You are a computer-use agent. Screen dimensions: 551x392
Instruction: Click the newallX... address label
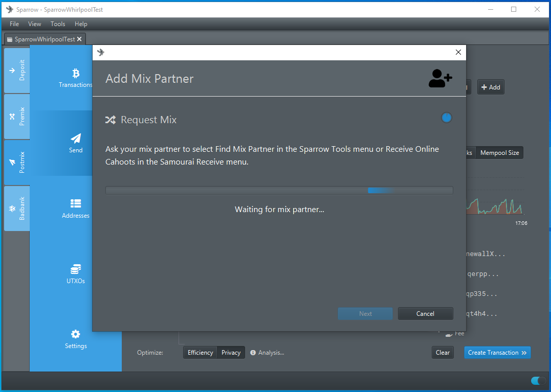[486, 253]
